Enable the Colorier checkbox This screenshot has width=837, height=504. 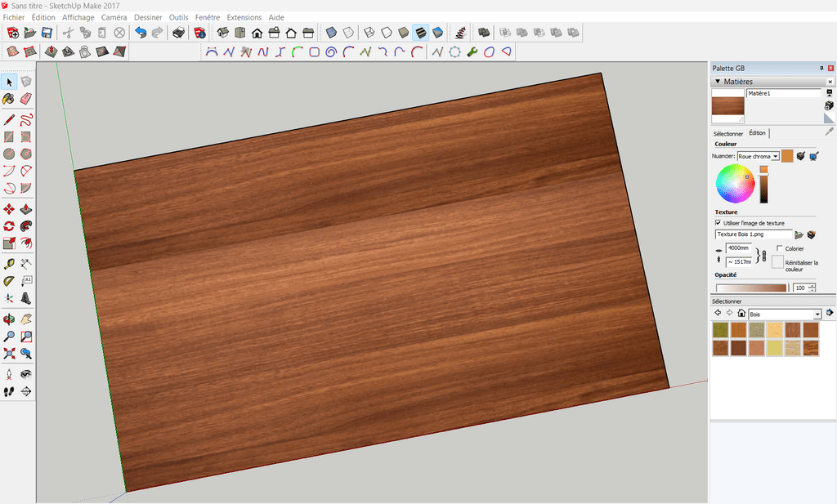click(x=780, y=248)
